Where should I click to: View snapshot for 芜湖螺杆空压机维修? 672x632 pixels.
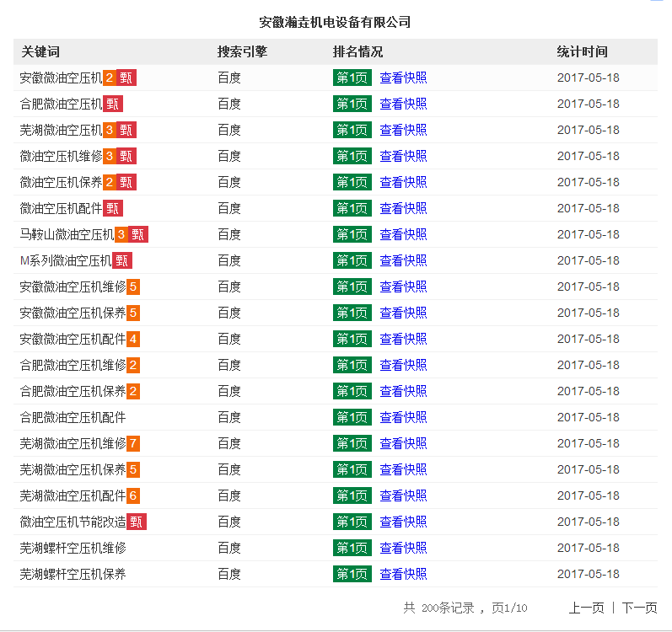click(403, 548)
